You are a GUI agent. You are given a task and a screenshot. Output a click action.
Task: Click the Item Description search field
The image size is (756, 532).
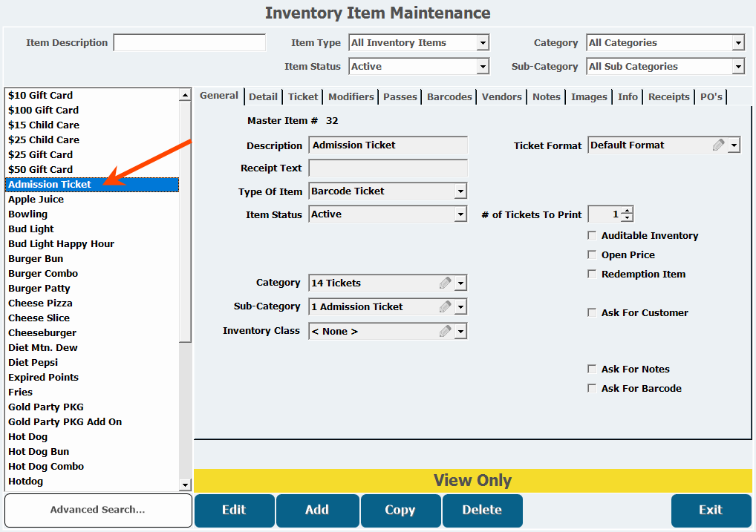189,43
